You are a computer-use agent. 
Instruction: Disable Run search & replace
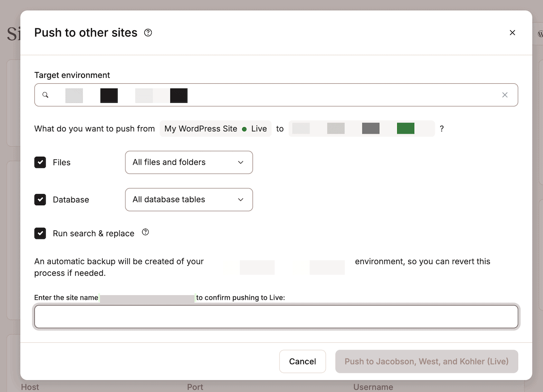click(40, 233)
